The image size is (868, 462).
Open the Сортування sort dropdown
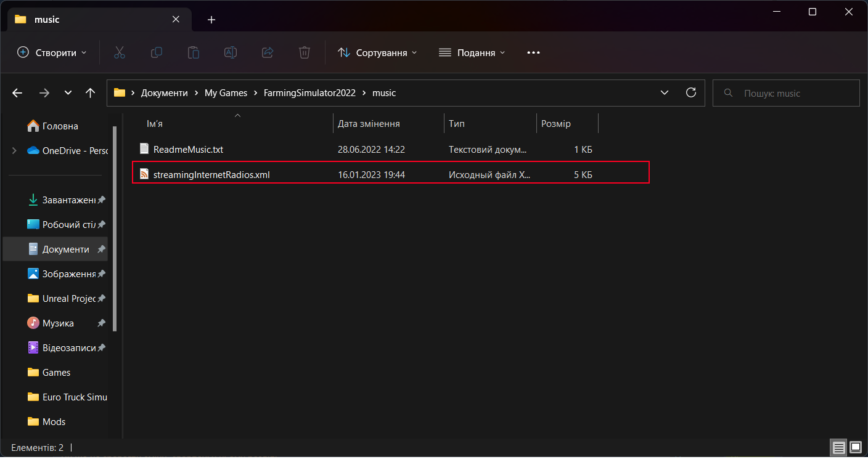[x=377, y=52]
